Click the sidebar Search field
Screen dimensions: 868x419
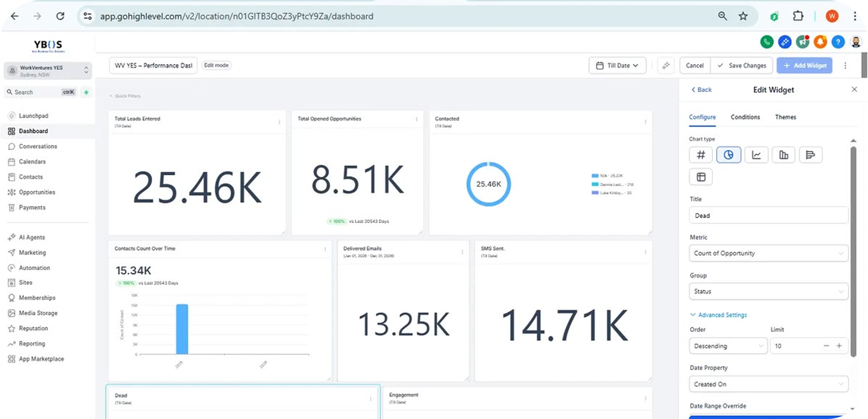[x=41, y=92]
